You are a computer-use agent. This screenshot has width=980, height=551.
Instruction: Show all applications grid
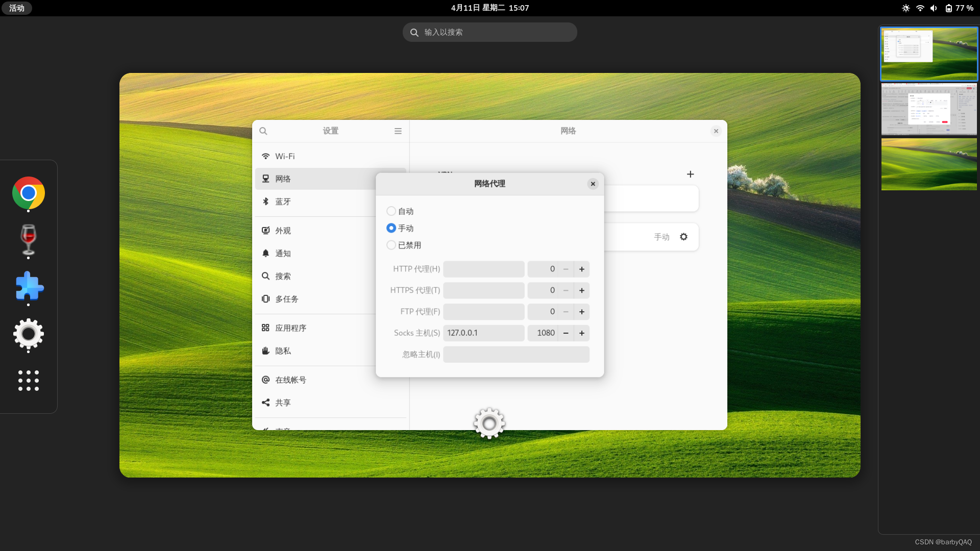(x=29, y=381)
